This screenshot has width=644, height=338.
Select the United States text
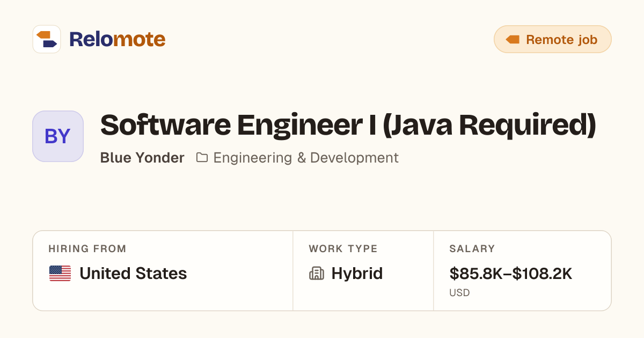[133, 274]
